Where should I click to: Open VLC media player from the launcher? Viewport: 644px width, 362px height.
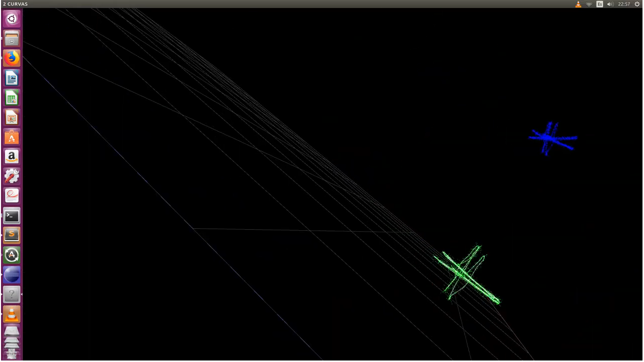click(x=12, y=314)
